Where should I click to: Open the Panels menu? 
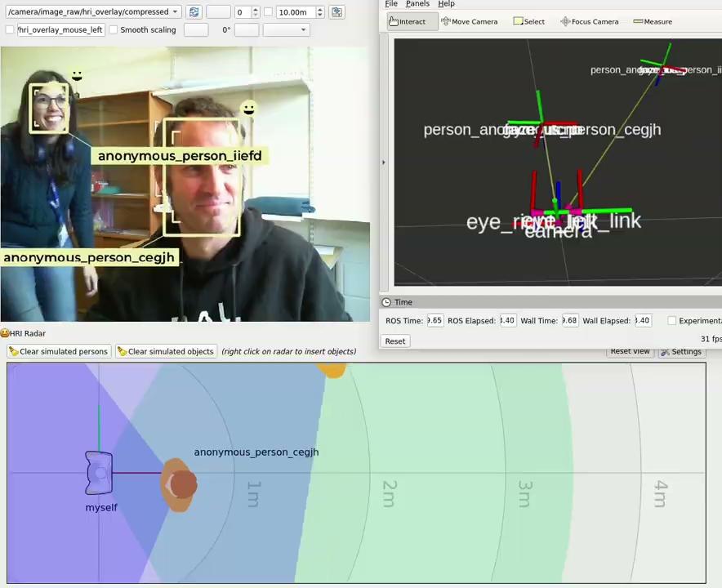coord(417,4)
